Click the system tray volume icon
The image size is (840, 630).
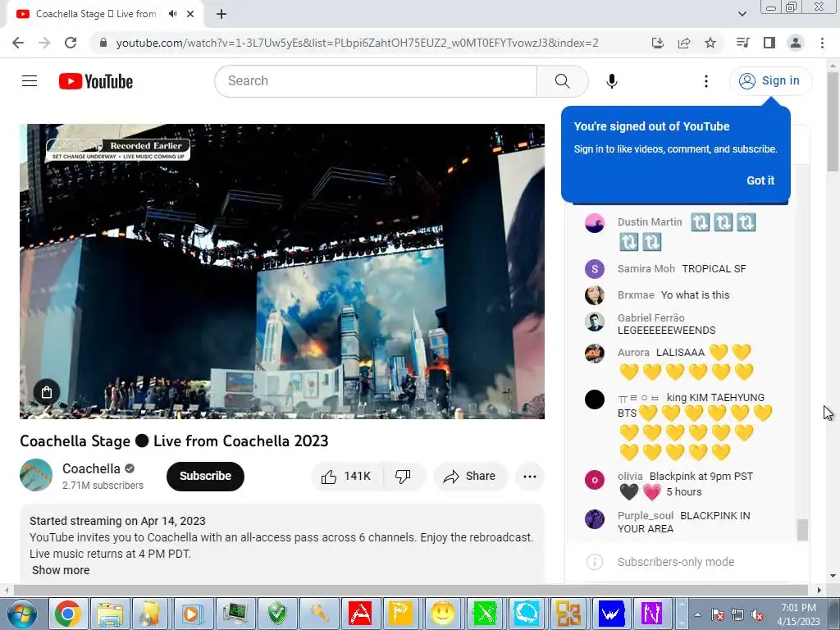757,615
